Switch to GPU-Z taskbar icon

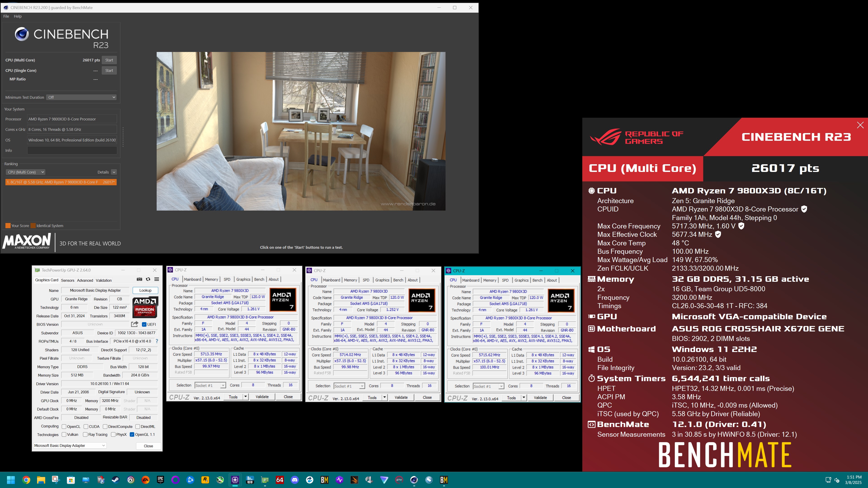click(265, 480)
